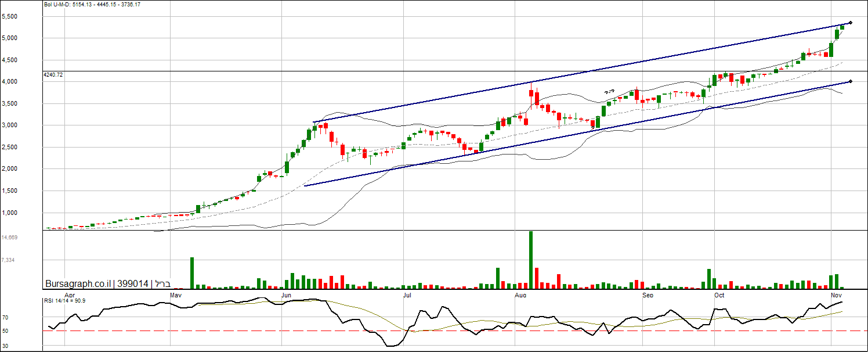
Task: Select the May marker on the time axis
Action: [177, 295]
